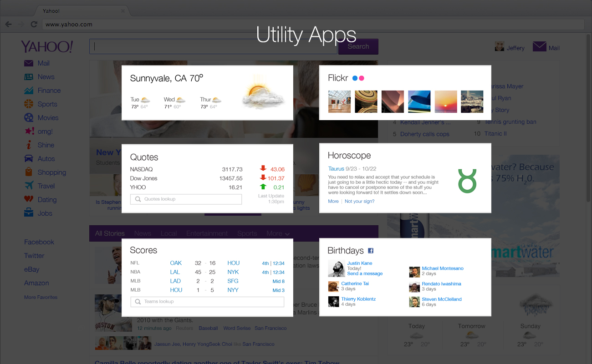592x364 pixels.
Task: Select the Autos car icon
Action: [29, 159]
